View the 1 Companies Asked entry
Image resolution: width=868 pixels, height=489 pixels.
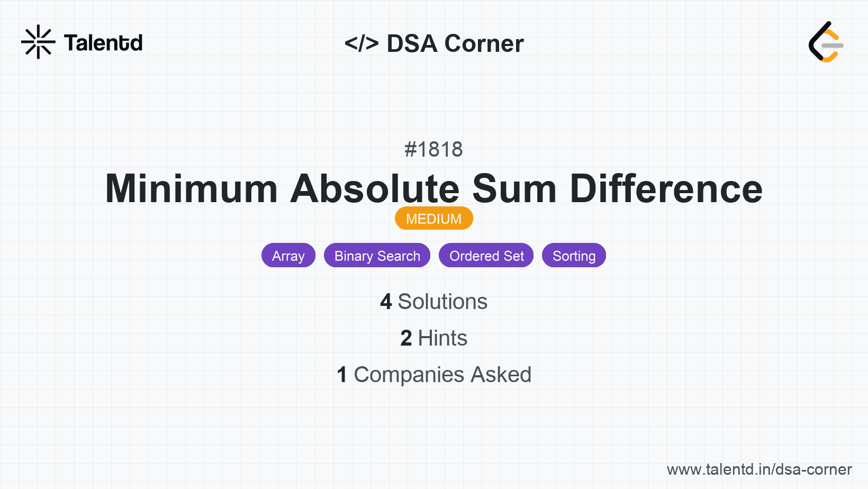[x=442, y=375]
